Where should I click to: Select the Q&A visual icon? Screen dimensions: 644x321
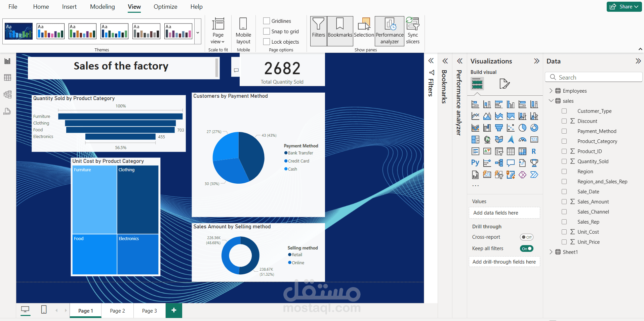coord(511,163)
